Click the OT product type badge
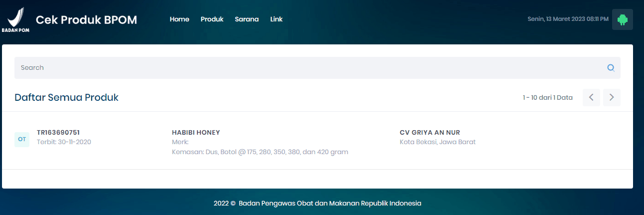The image size is (644, 215). [x=22, y=139]
